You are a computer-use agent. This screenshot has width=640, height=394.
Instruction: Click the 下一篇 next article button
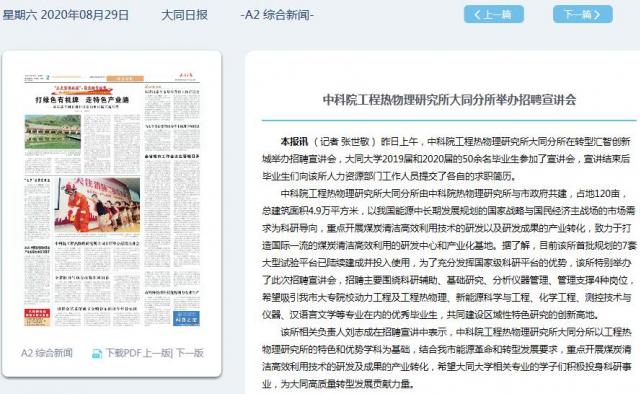(582, 15)
